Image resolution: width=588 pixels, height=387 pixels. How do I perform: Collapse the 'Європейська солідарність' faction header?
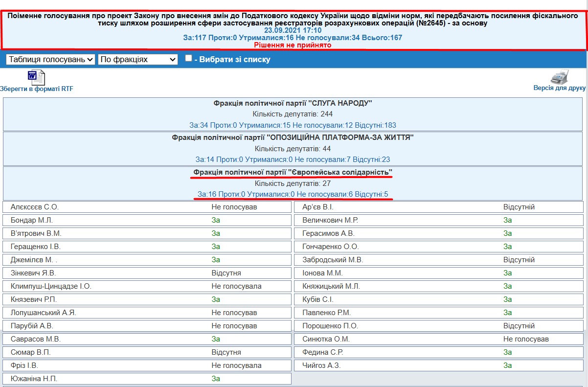pos(293,172)
